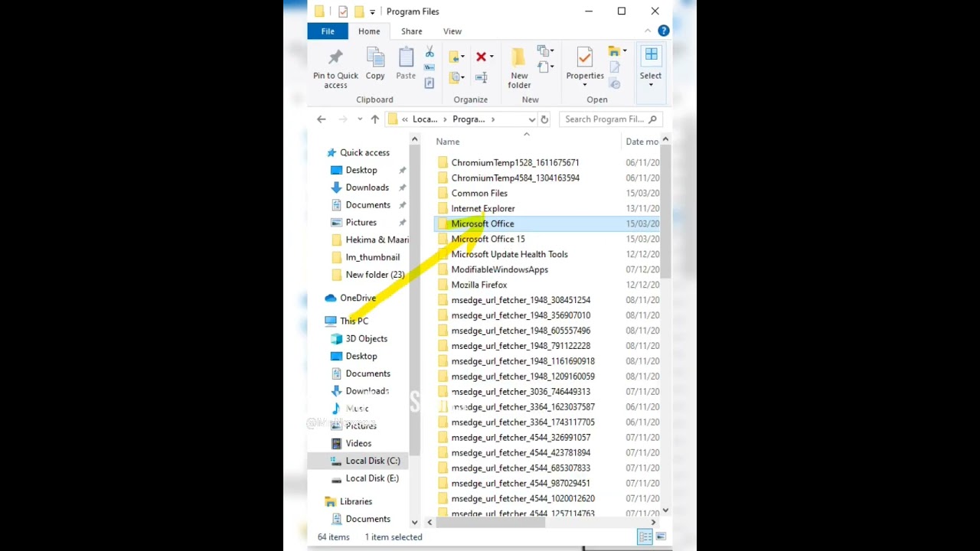Click the quick toolbar New folder icon

click(358, 11)
